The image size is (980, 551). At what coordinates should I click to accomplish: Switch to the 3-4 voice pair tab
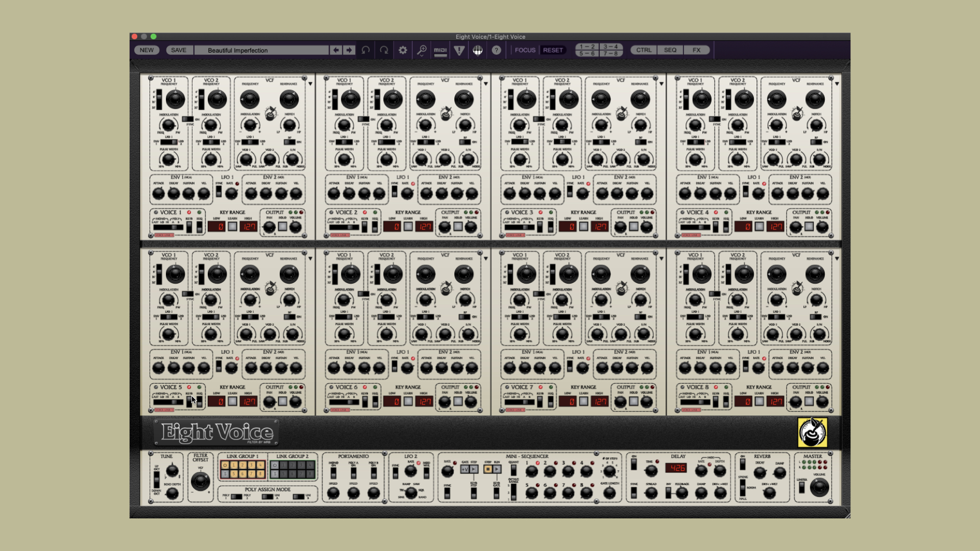pos(610,46)
